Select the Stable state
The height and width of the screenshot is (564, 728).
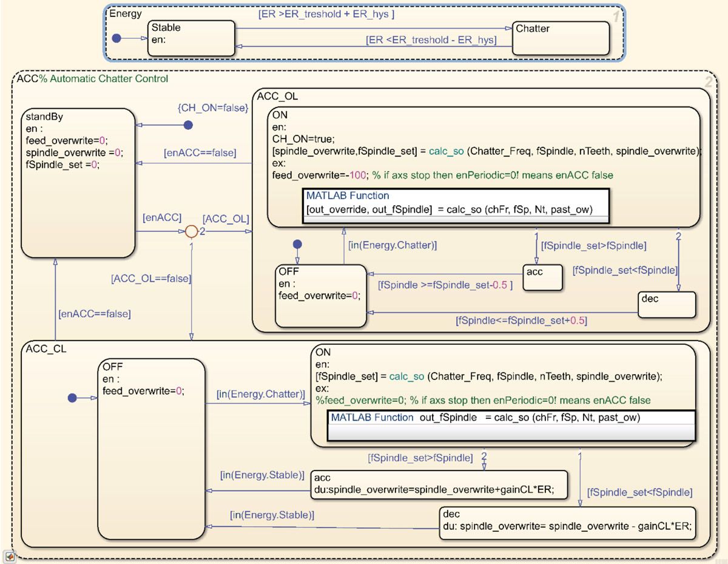pos(191,38)
